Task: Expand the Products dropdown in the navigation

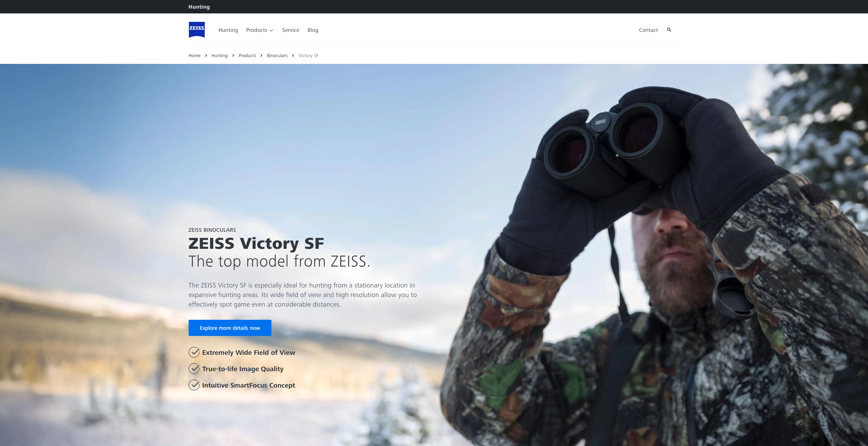Action: (259, 30)
